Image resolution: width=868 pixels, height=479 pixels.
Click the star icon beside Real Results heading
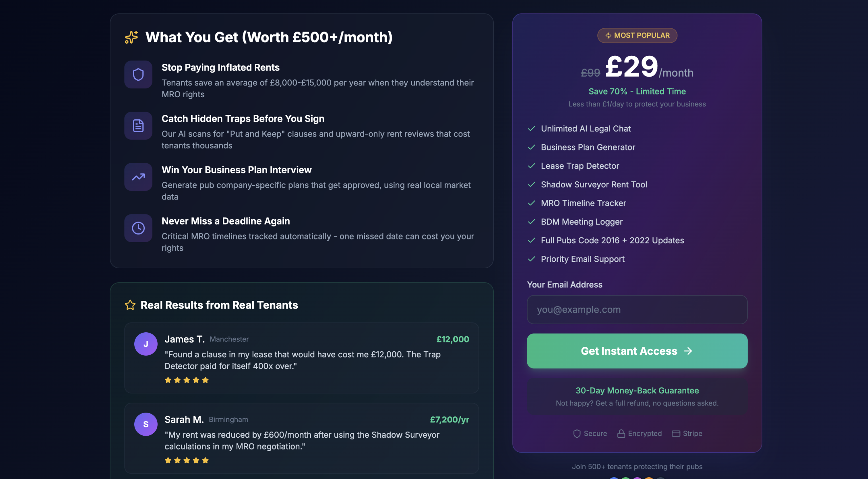(130, 305)
